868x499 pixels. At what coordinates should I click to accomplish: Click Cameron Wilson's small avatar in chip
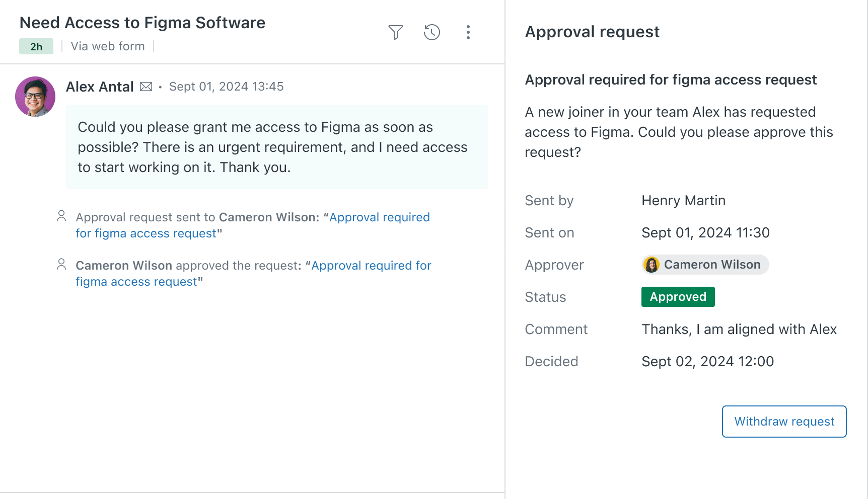pos(652,265)
